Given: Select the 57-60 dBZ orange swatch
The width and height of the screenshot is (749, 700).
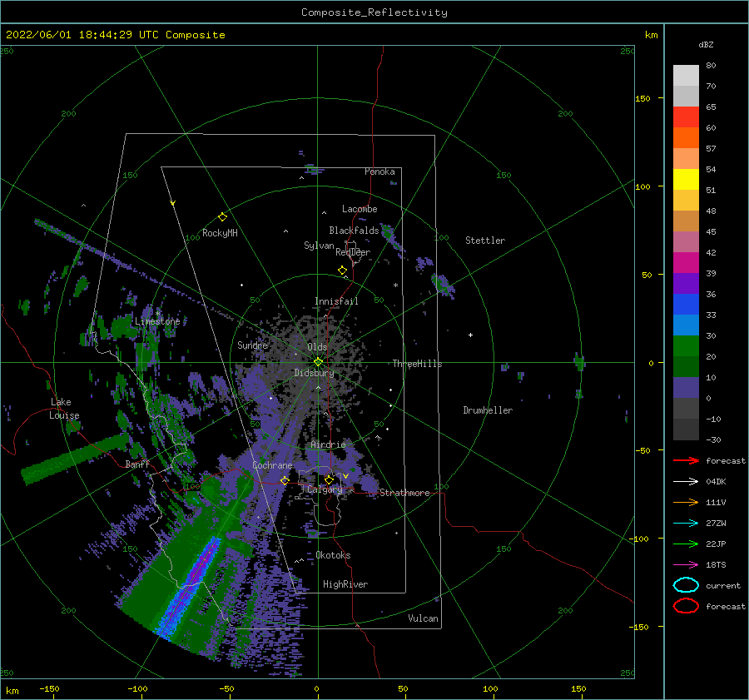Looking at the screenshot, I should tap(686, 138).
